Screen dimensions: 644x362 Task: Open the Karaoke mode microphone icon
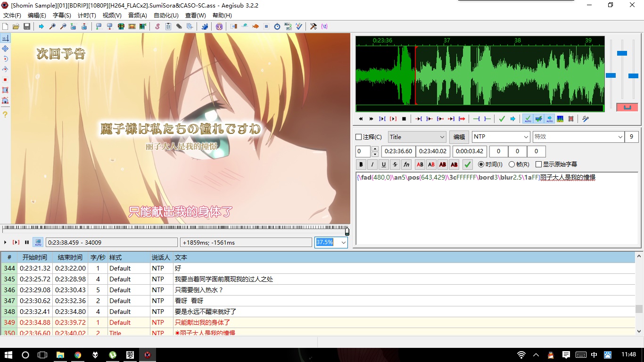pyautogui.click(x=586, y=119)
